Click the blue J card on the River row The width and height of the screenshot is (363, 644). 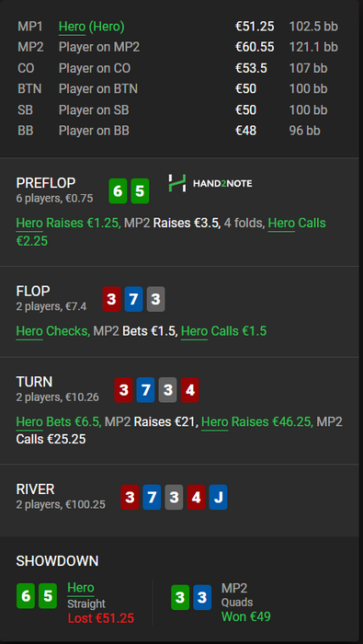point(218,498)
